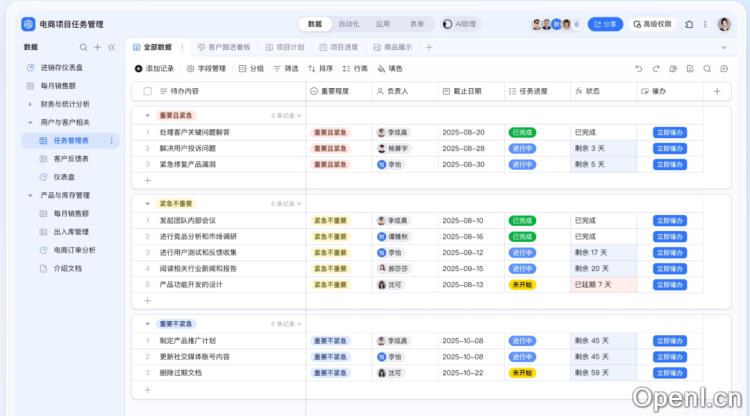Viewport: 750px width, 416px height.
Task: Switch to the 自动化 tab
Action: pos(348,23)
